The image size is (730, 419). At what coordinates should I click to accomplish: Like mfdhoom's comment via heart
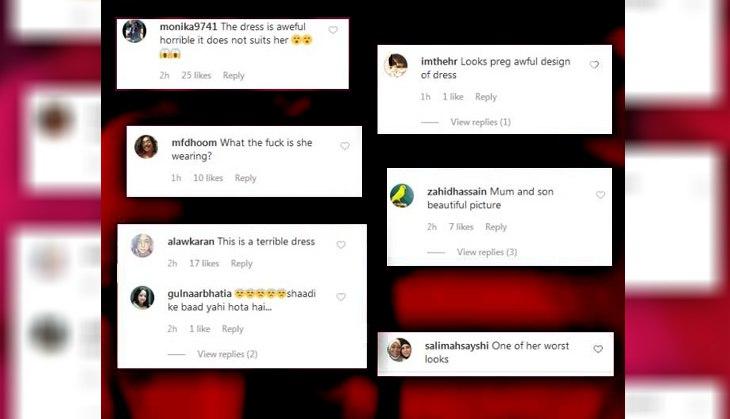(x=345, y=146)
